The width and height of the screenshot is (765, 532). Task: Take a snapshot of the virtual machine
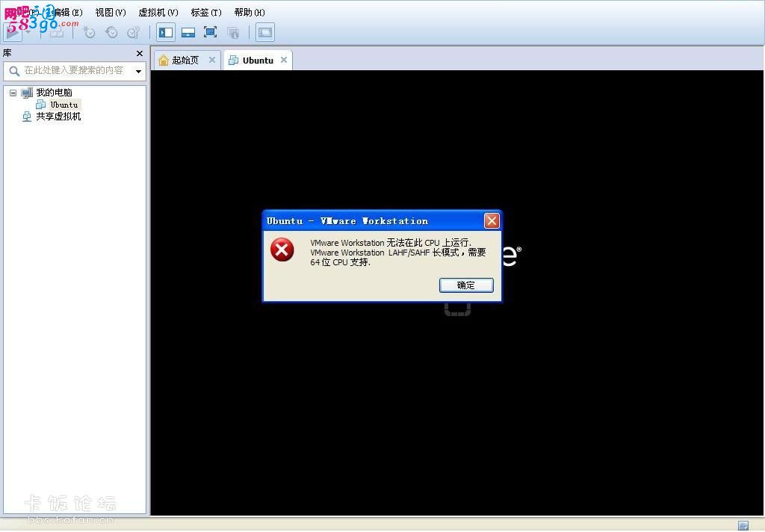(x=90, y=32)
